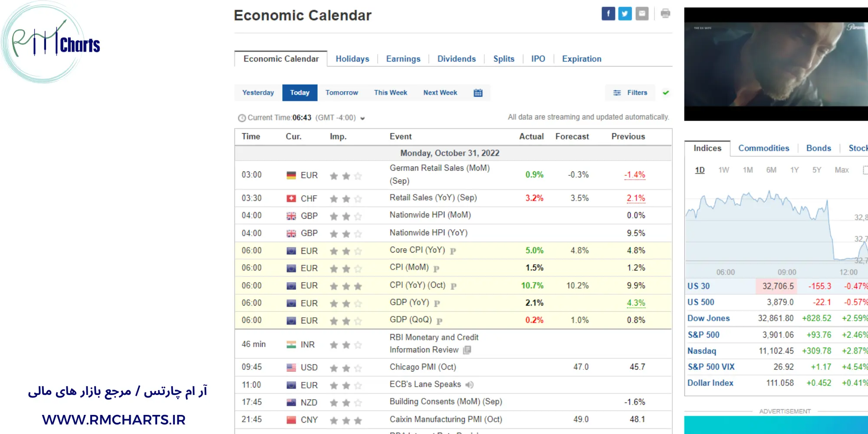Click the preliminary icon next to Core CPI
The width and height of the screenshot is (868, 434).
click(x=453, y=251)
